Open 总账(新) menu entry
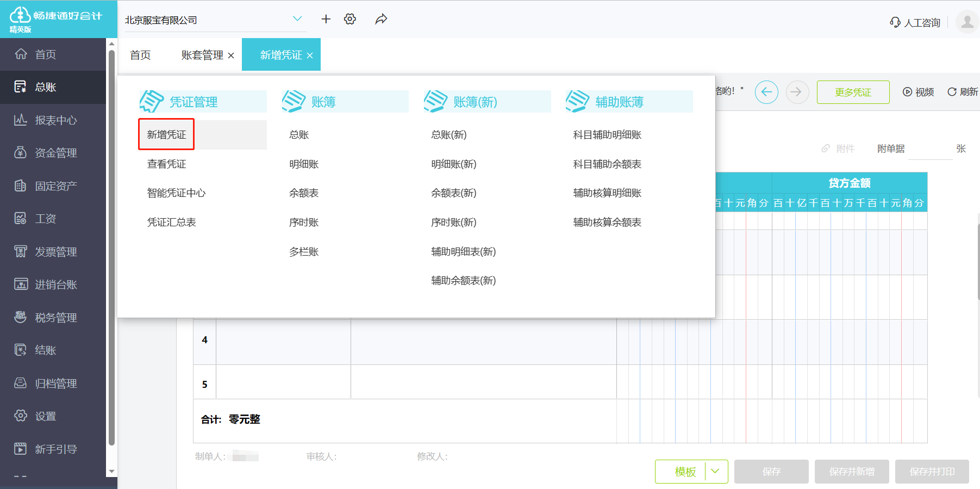 coord(449,134)
